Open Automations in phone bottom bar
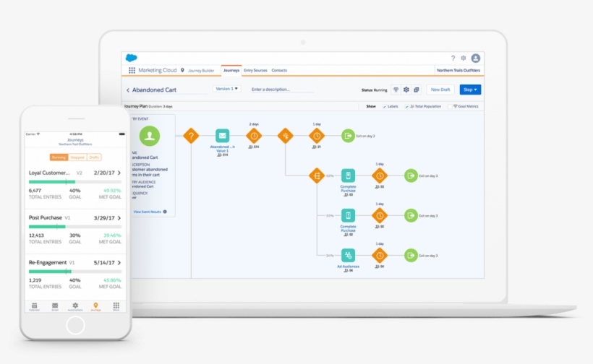 click(75, 306)
